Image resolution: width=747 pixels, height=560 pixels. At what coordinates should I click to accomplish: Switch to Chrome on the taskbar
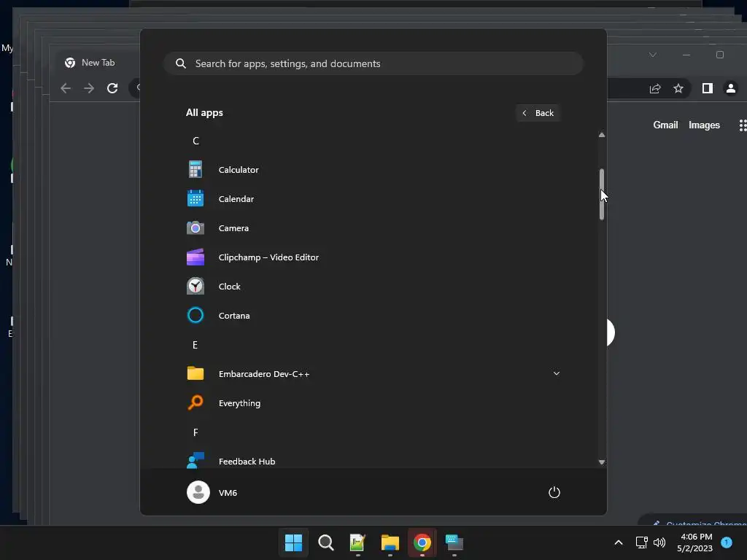pyautogui.click(x=422, y=542)
